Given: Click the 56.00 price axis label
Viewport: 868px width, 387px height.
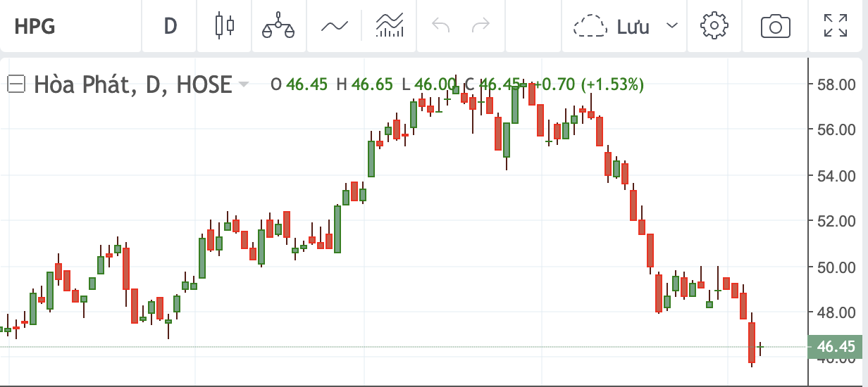Looking at the screenshot, I should [836, 130].
